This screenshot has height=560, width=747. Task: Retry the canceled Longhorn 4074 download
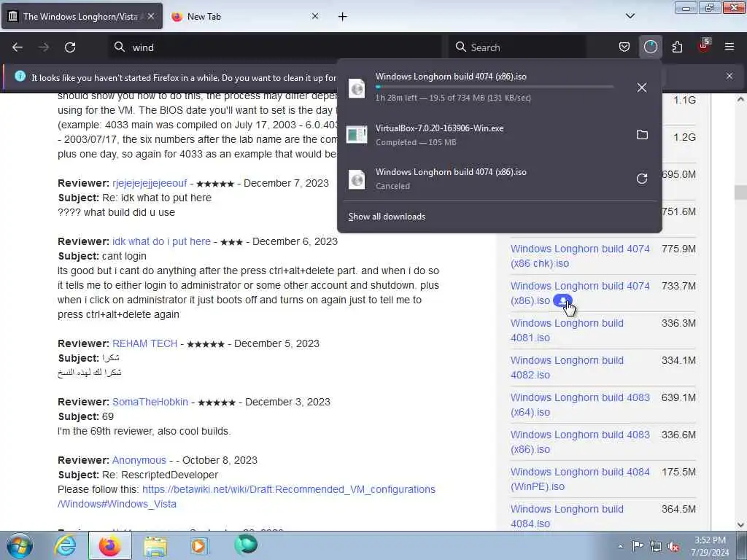click(642, 179)
